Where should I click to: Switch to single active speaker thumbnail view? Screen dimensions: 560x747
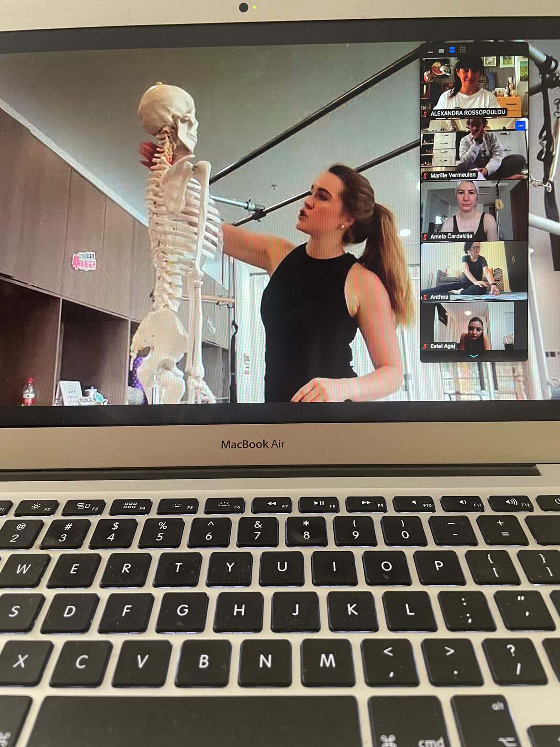pos(441,50)
